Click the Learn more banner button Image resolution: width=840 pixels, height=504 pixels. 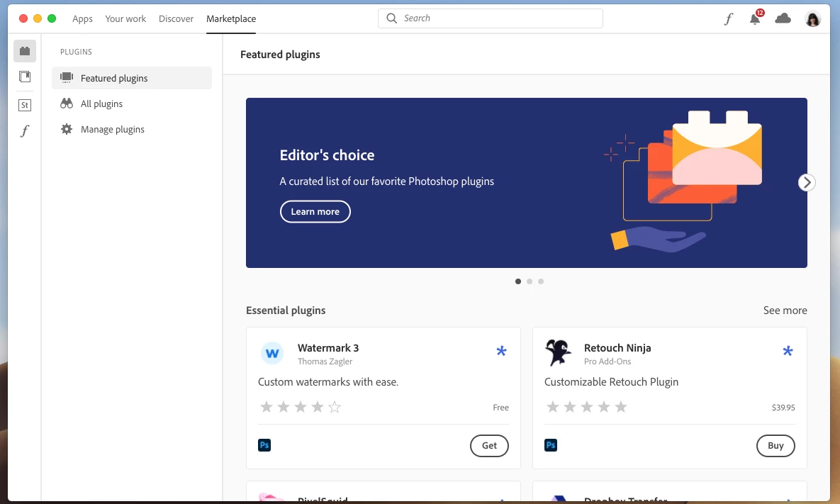(x=315, y=211)
